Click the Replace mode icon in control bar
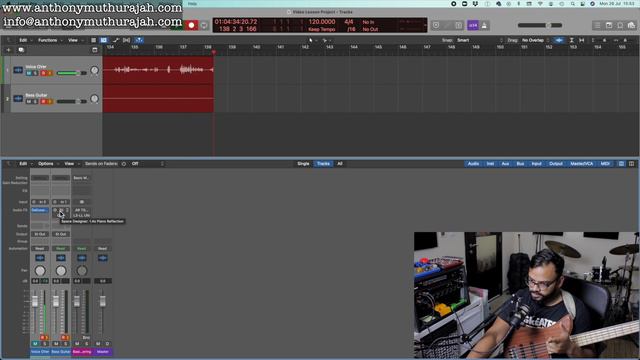640x360 pixels. pyautogui.click(x=436, y=25)
